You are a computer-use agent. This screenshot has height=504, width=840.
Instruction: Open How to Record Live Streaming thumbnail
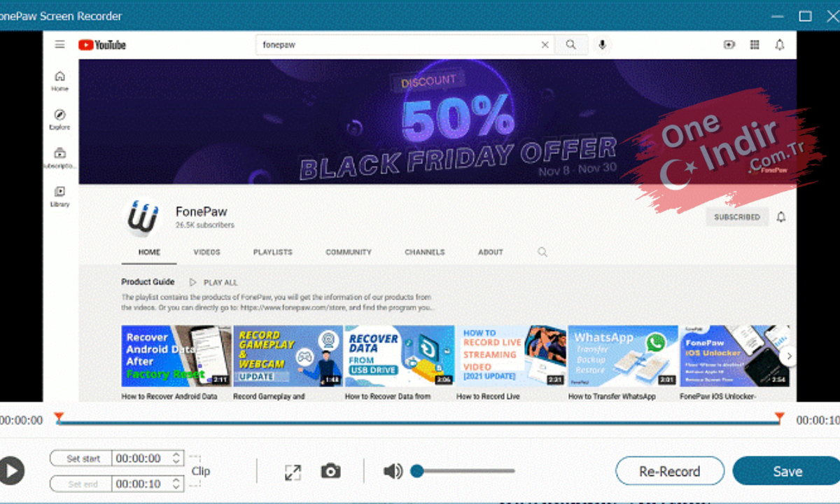512,356
